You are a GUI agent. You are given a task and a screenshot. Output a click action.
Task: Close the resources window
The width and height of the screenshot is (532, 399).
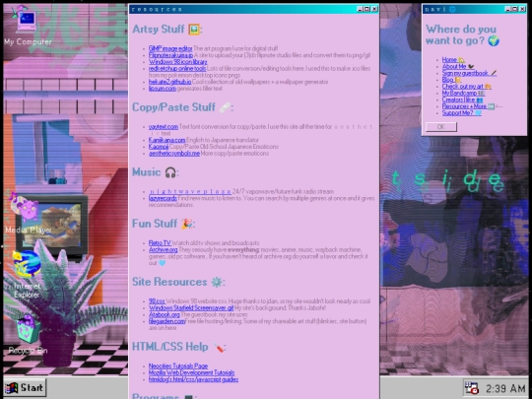click(374, 9)
